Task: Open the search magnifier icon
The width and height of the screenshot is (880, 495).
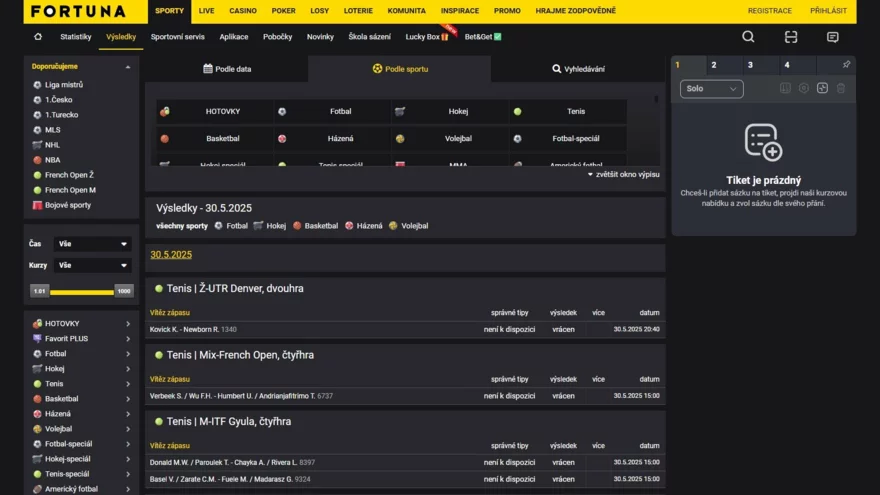Action: (x=748, y=36)
